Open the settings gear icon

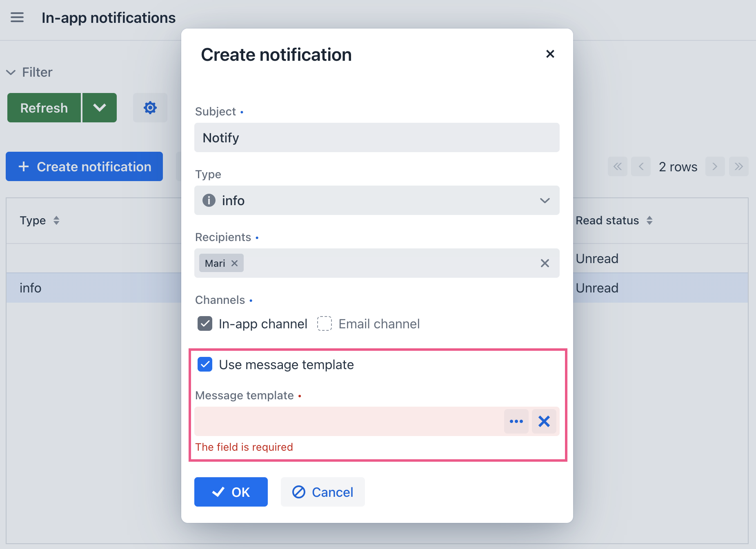coord(150,107)
